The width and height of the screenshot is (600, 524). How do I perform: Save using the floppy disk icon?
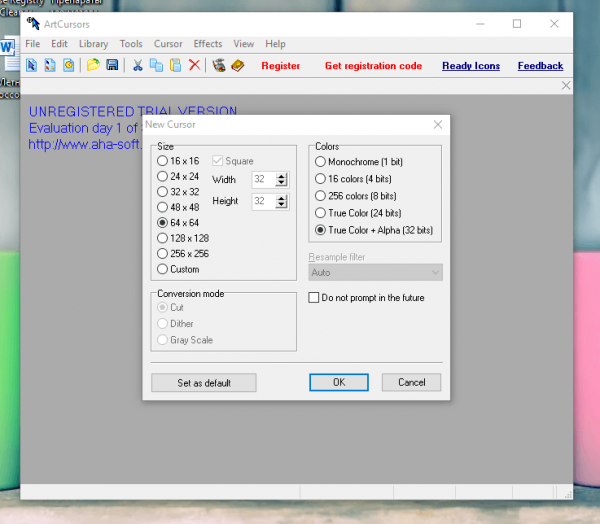point(112,65)
